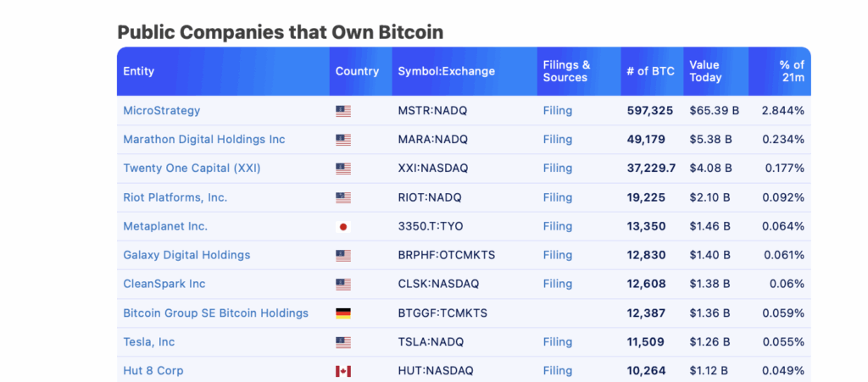
Task: Open the MicroStrategy entity link
Action: [162, 111]
